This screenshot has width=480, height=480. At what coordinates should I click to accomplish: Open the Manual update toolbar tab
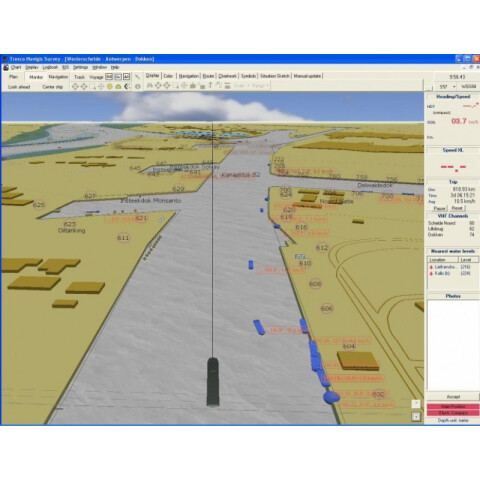click(x=307, y=76)
